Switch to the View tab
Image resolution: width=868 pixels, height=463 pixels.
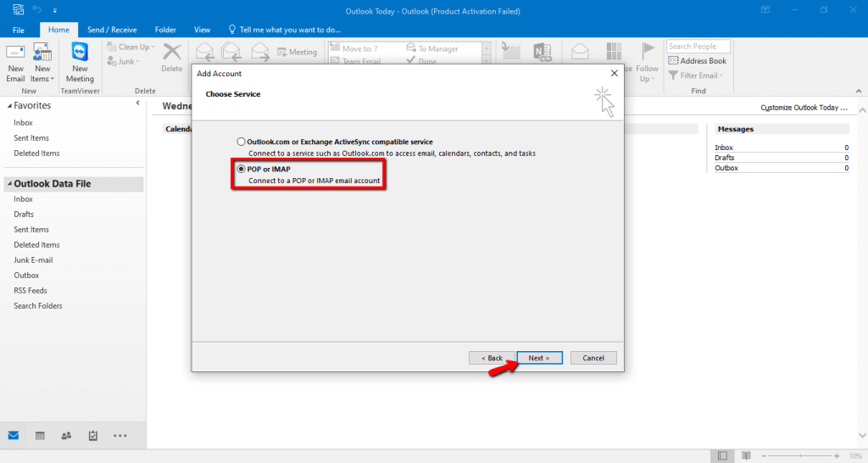202,30
